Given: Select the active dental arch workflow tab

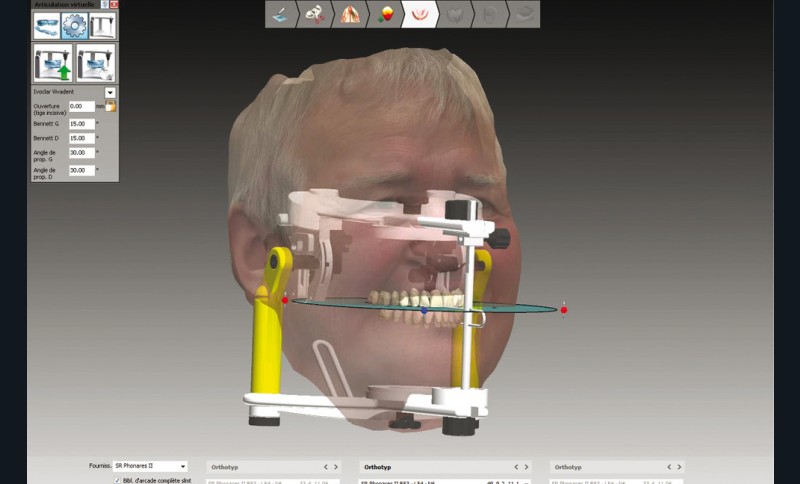Looking at the screenshot, I should tap(419, 14).
